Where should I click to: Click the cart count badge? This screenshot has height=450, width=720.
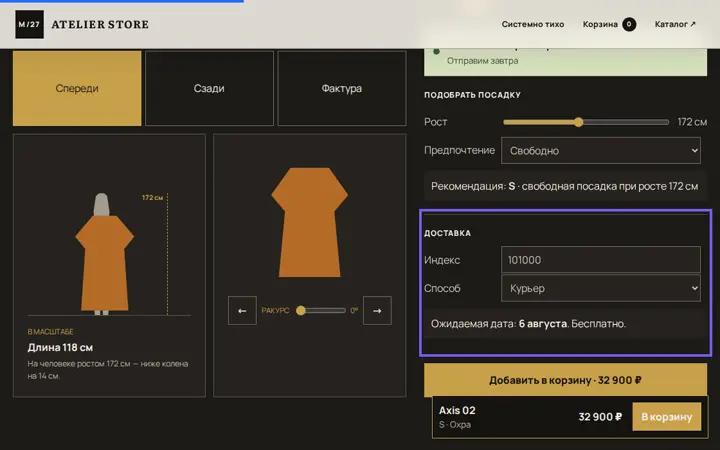pyautogui.click(x=629, y=24)
